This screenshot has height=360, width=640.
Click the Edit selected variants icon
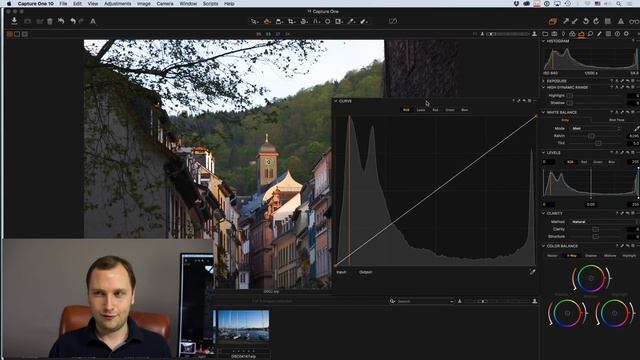[x=393, y=21]
